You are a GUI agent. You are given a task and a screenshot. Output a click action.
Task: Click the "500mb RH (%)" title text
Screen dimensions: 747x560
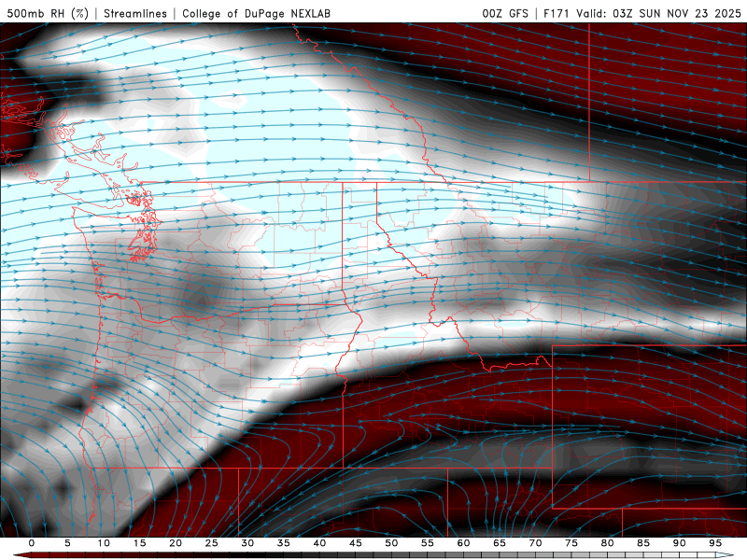(48, 13)
